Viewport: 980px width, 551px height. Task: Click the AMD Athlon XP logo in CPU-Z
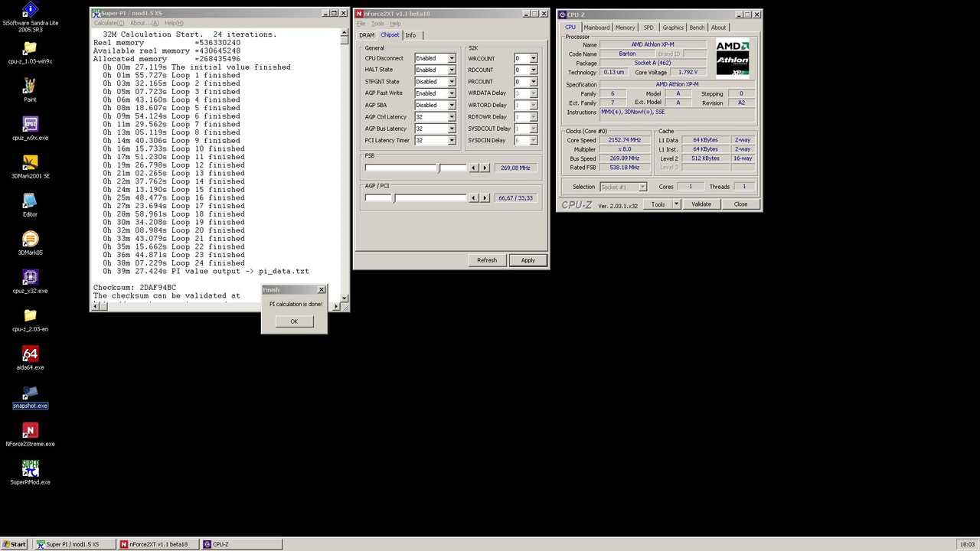click(x=733, y=58)
